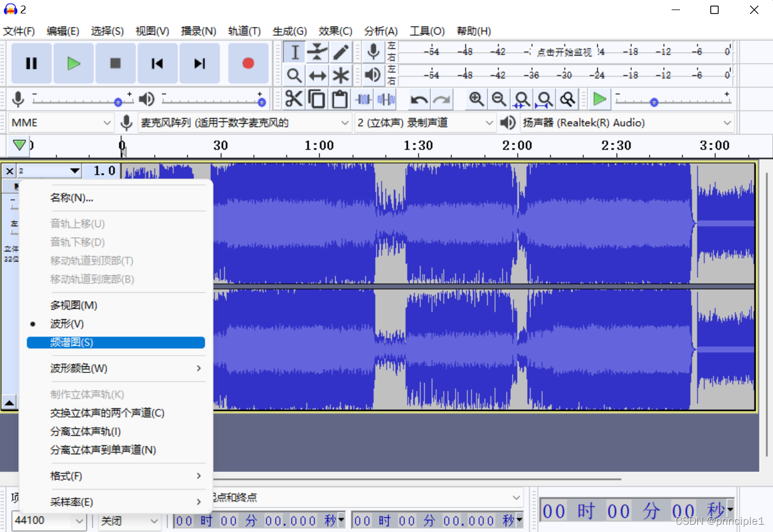Screen dimensions: 773x532
Task: Click the Trim audio icon
Action: pyautogui.click(x=364, y=99)
